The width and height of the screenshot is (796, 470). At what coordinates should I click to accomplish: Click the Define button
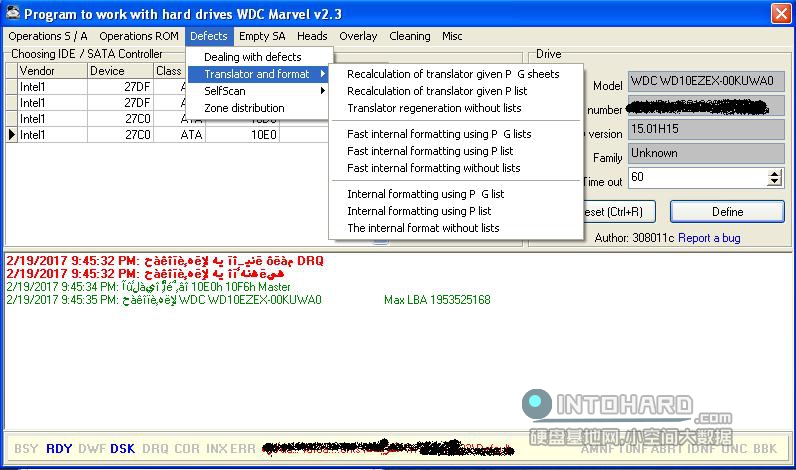(727, 212)
